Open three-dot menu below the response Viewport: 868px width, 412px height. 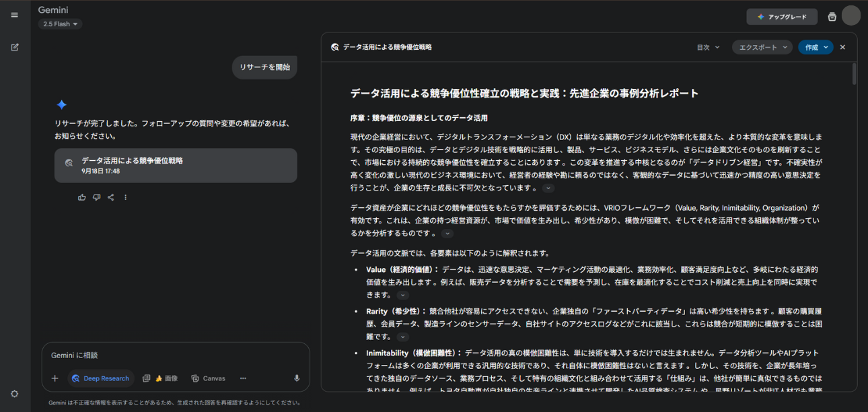(x=125, y=197)
